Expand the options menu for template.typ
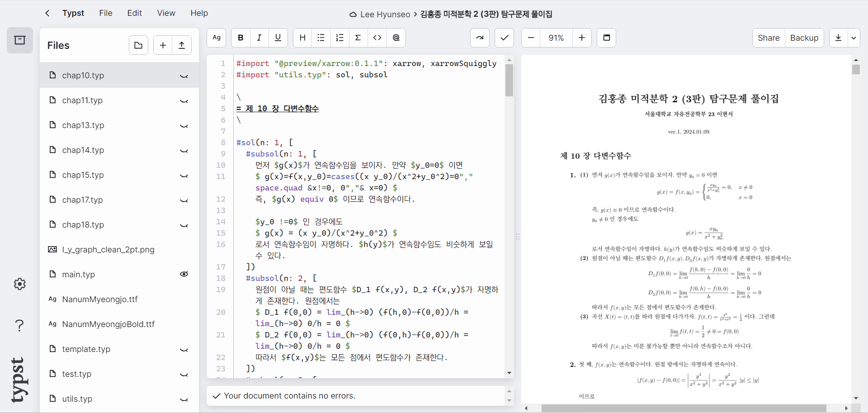The image size is (868, 413). (184, 350)
